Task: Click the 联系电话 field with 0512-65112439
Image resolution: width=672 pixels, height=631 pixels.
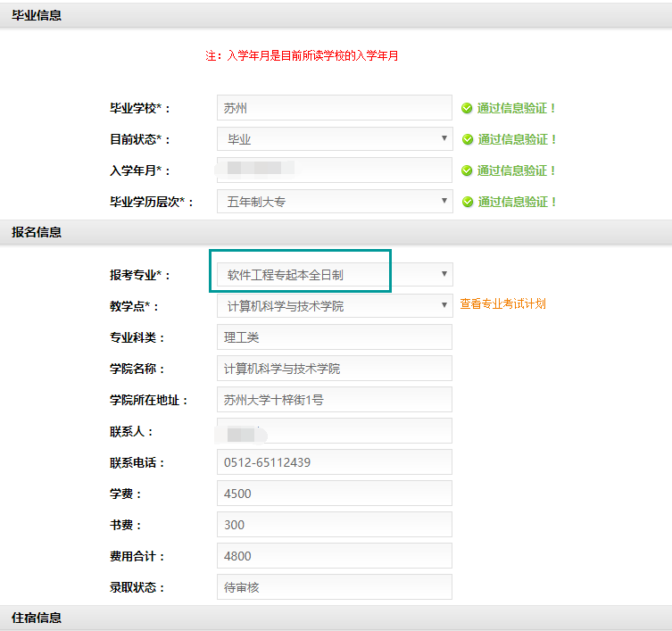Action: click(x=334, y=462)
